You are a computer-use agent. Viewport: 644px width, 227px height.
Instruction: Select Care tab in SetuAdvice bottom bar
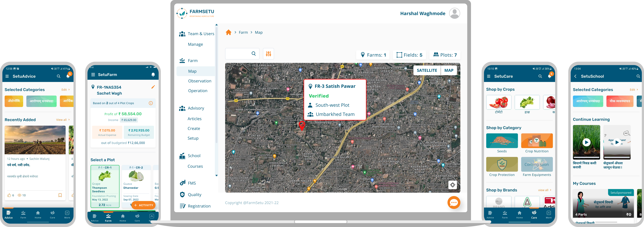pyautogui.click(x=52, y=214)
